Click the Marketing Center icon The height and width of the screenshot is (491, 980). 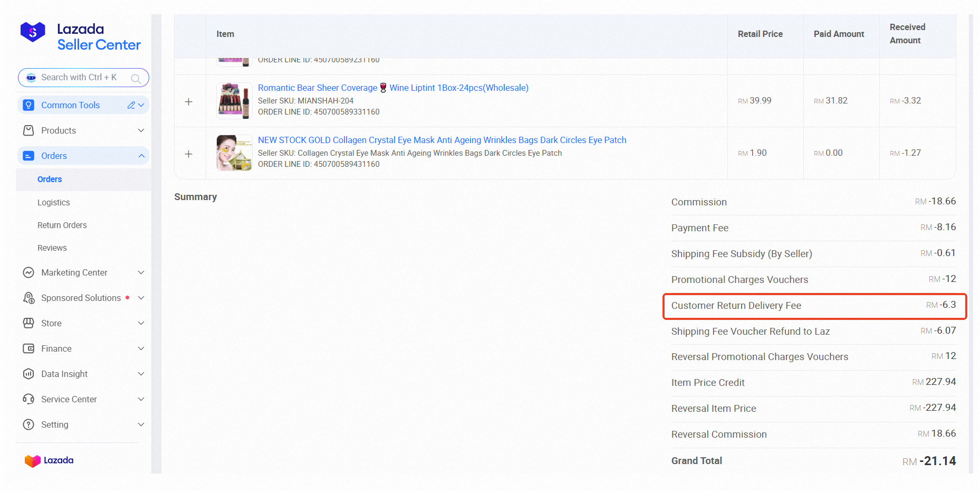click(x=28, y=272)
